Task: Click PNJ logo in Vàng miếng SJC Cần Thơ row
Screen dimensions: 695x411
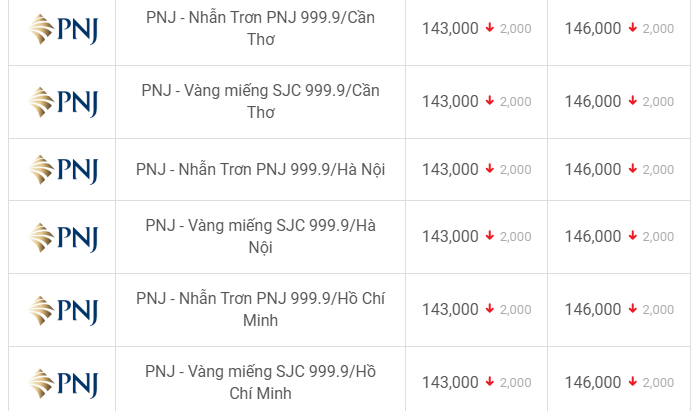Action: point(62,102)
